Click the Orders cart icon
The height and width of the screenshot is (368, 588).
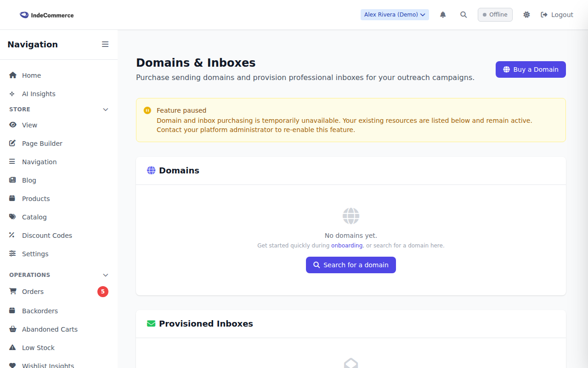12,292
